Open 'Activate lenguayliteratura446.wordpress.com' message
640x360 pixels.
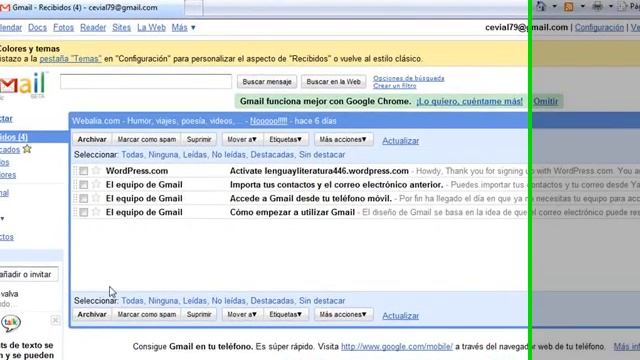(x=319, y=171)
